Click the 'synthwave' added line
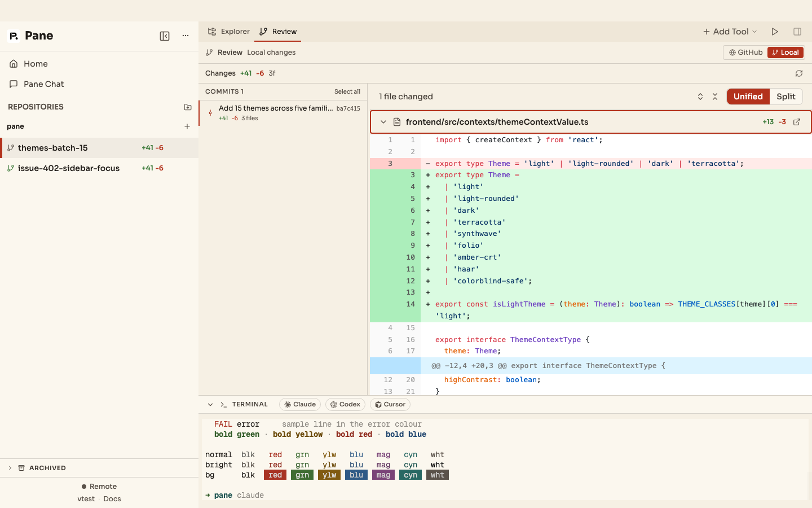This screenshot has height=508, width=812. [x=590, y=234]
